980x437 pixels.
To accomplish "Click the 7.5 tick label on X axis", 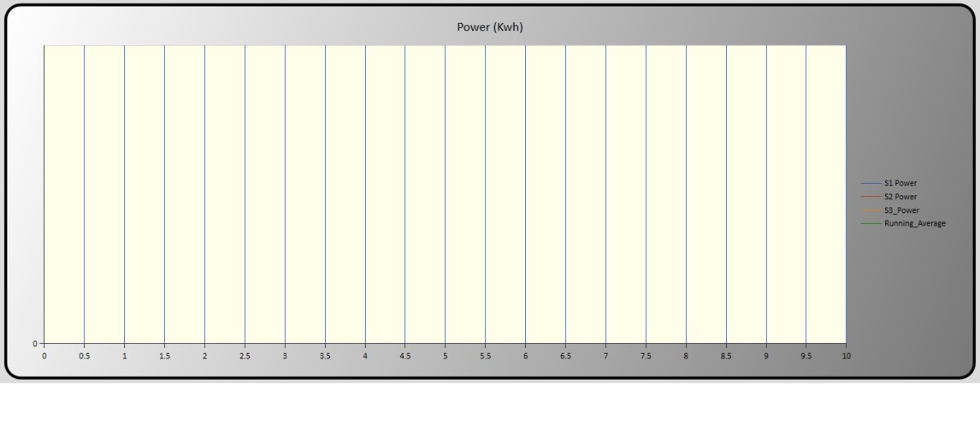I will point(646,357).
